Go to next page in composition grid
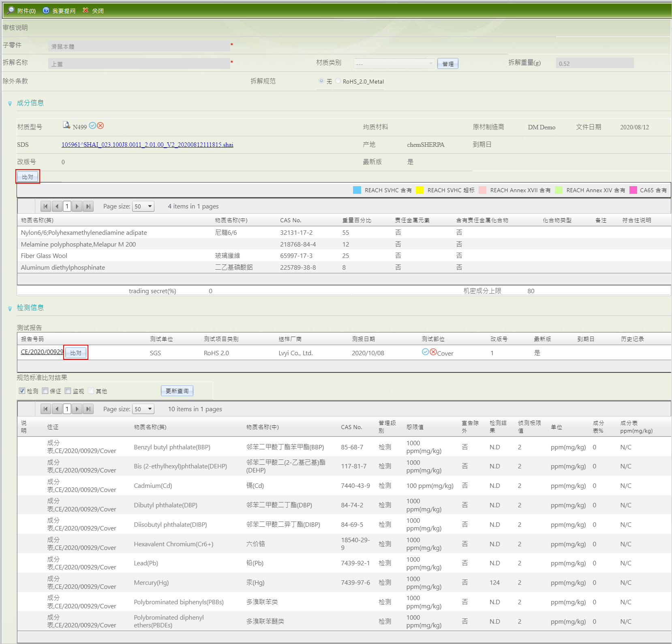 pos(77,206)
